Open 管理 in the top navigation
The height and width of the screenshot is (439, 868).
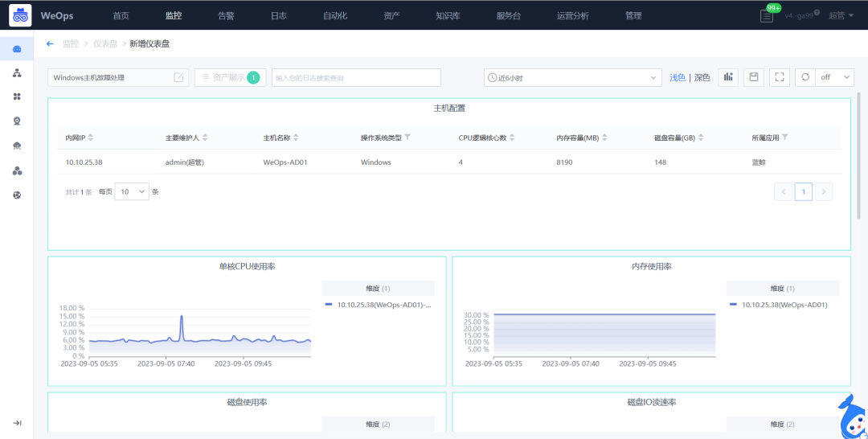click(633, 15)
